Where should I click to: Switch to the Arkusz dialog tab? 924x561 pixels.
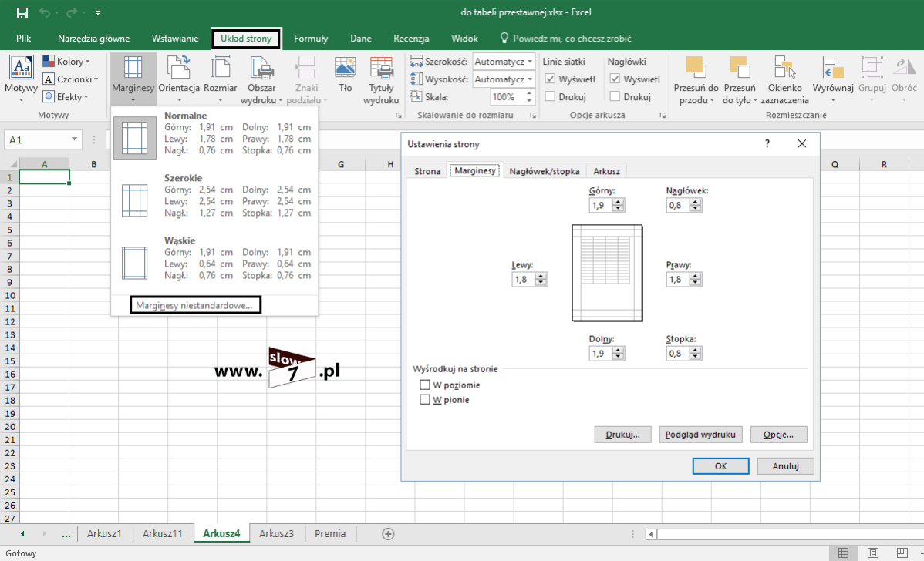coord(606,171)
